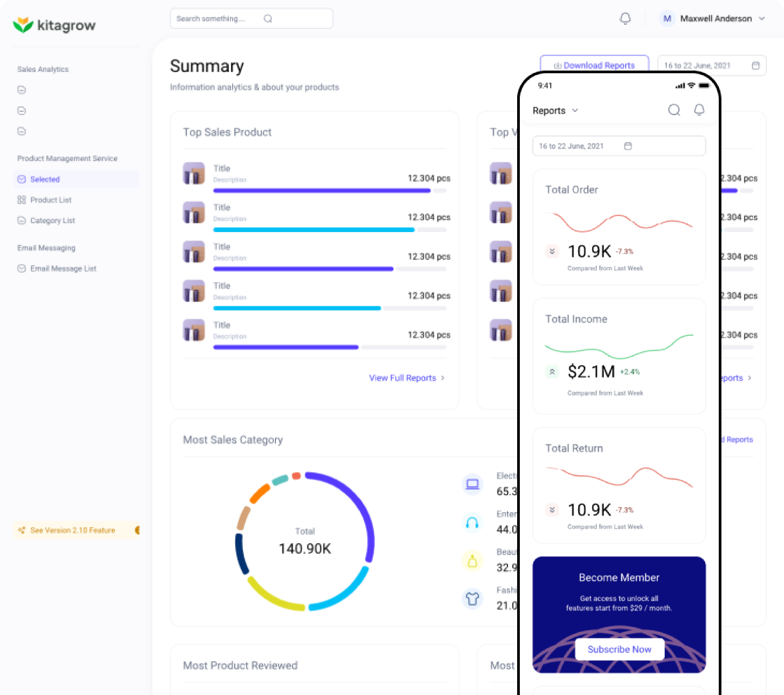
Task: Click the Maxwell Anderson avatar
Action: [x=667, y=19]
